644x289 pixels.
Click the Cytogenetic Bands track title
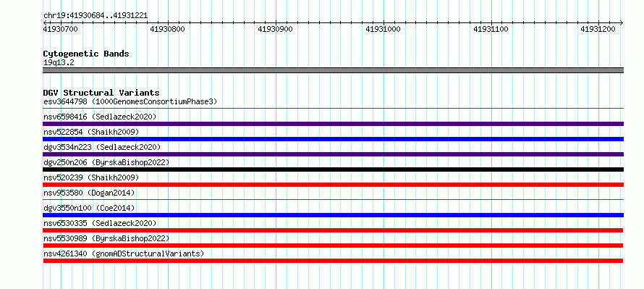[86, 54]
